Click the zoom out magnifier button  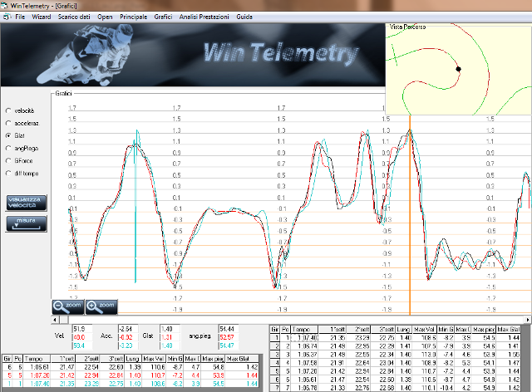coord(68,306)
